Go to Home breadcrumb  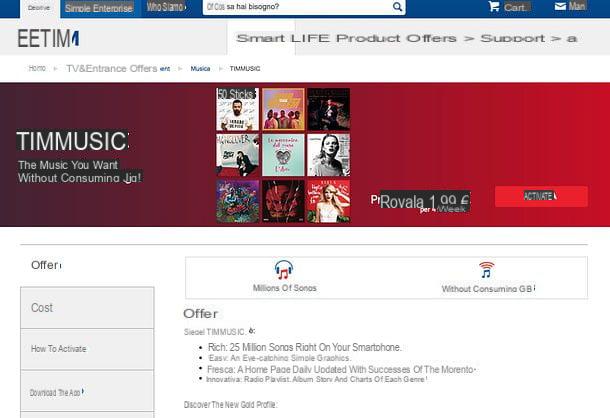tap(37, 68)
